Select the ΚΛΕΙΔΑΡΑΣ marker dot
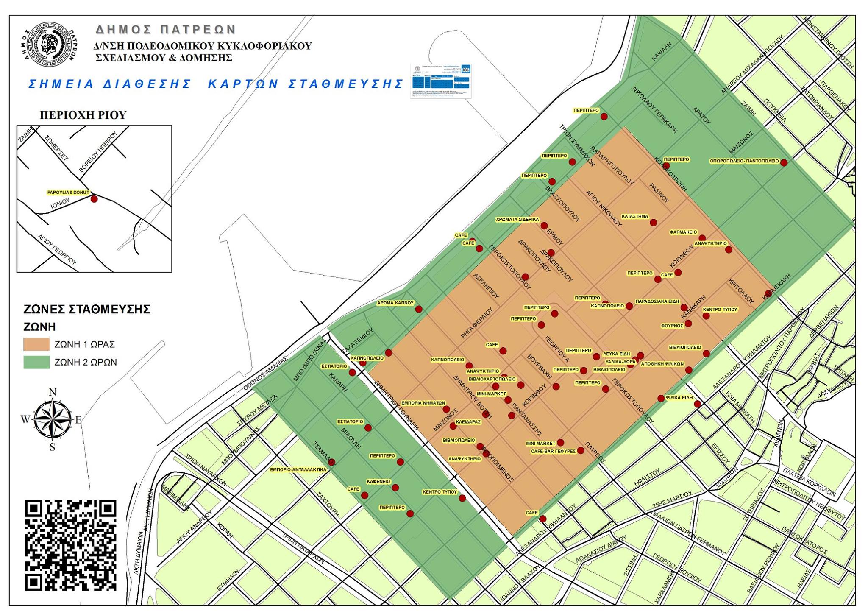Viewport: 868px width, 614px height. (x=453, y=425)
